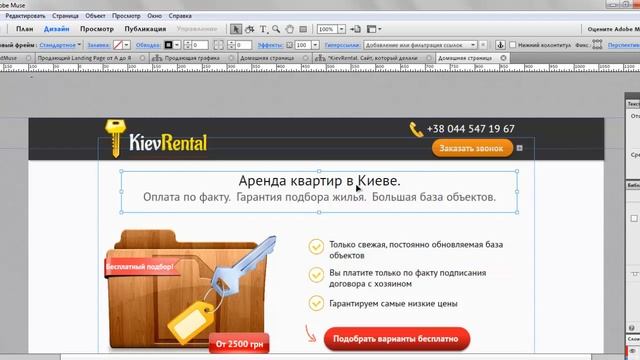This screenshot has height=360, width=640.
Task: Click site map icon on Продающая графика tab
Action: (x=157, y=58)
